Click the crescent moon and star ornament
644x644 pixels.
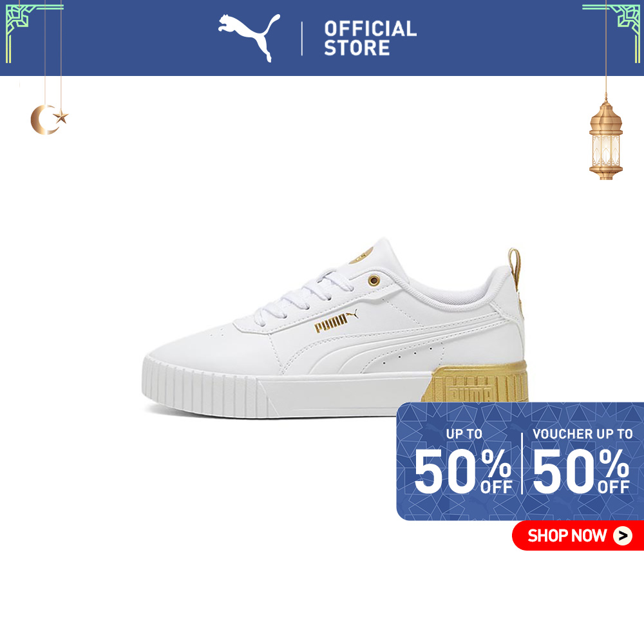[x=49, y=119]
